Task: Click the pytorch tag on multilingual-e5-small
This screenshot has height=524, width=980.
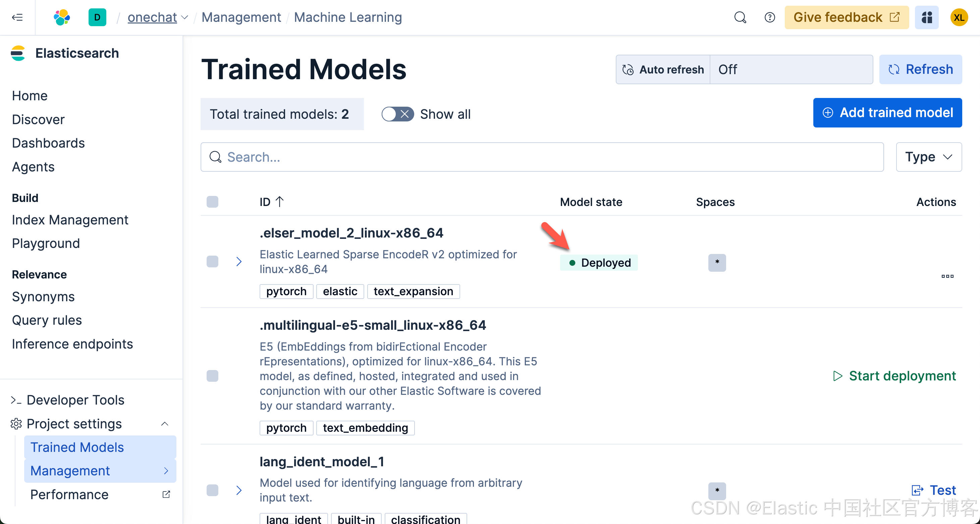Action: coord(286,428)
